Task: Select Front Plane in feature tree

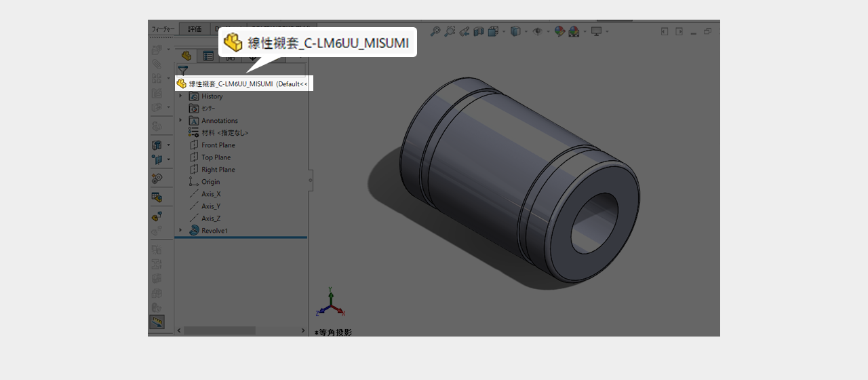Action: point(218,145)
